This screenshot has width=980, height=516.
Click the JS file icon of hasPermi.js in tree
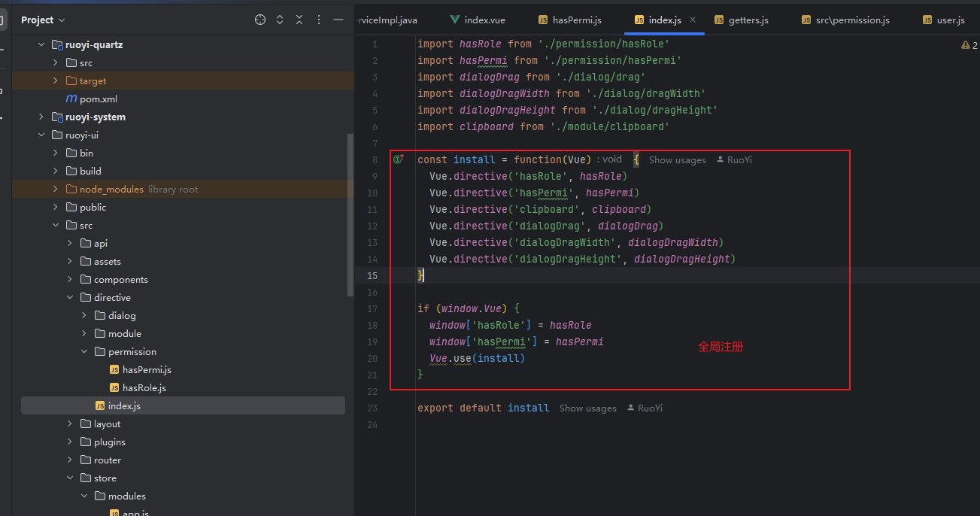[x=114, y=369]
